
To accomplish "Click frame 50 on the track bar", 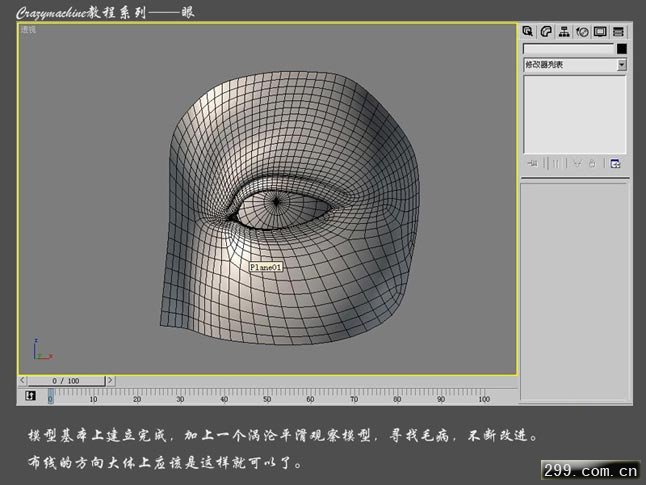I will tap(267, 399).
